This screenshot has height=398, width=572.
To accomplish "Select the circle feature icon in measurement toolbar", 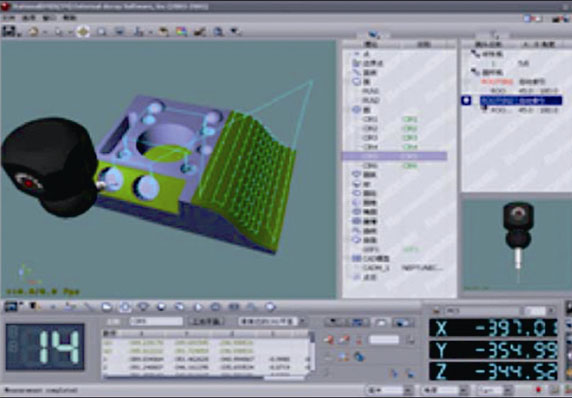I will tap(124, 307).
